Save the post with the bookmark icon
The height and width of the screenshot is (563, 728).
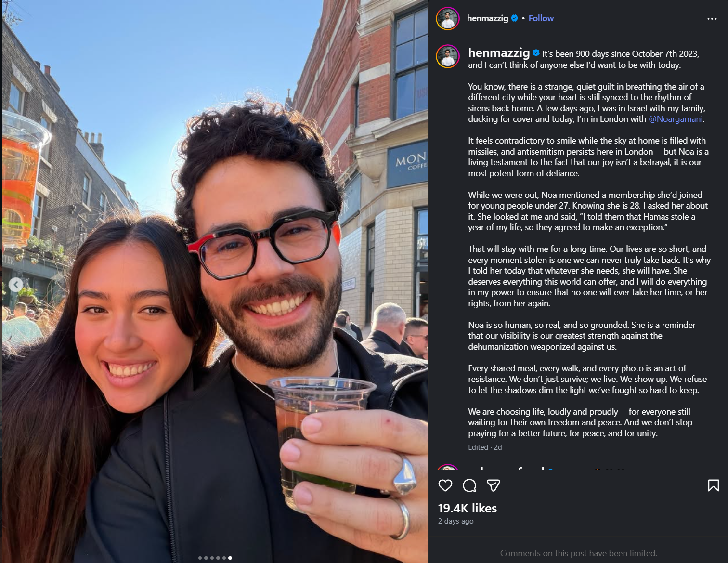tap(714, 485)
